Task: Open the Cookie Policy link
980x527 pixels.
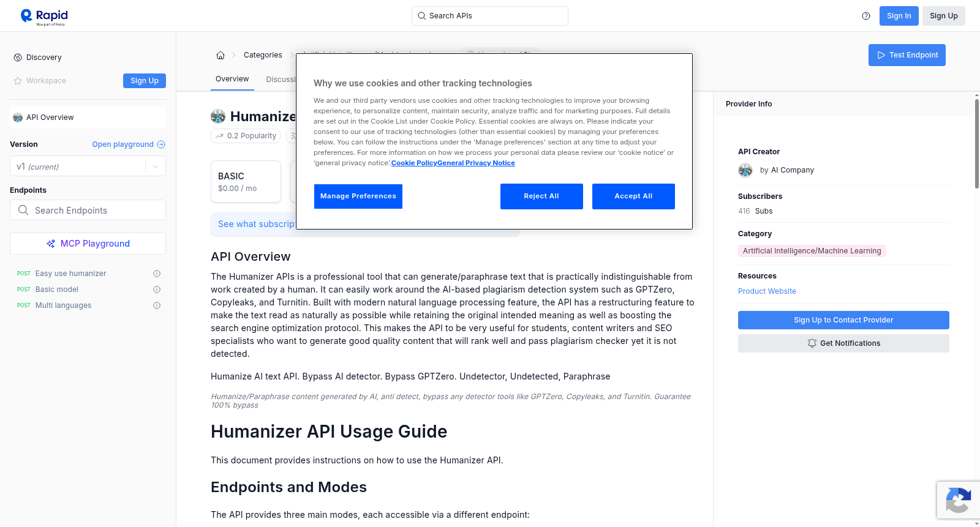Action: [x=414, y=163]
